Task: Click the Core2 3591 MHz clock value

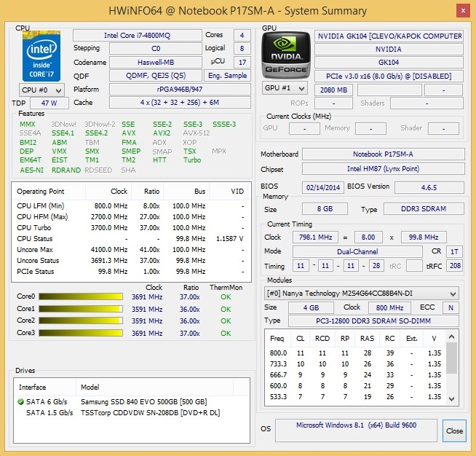Action: pyautogui.click(x=147, y=321)
